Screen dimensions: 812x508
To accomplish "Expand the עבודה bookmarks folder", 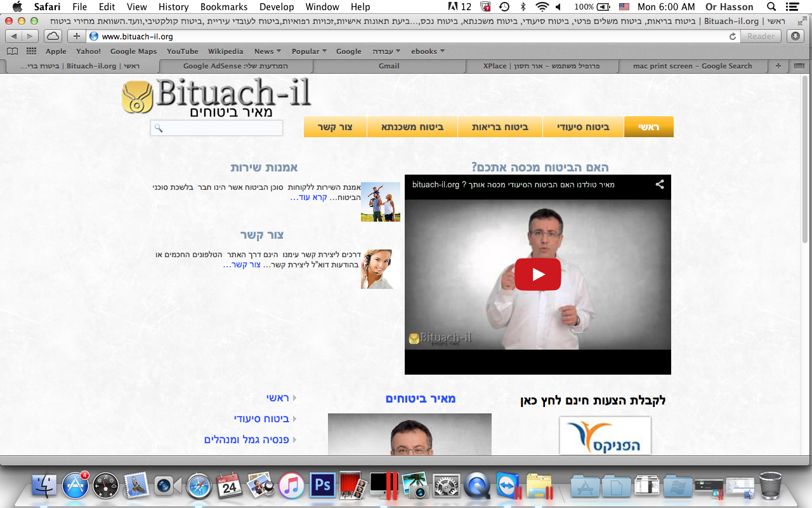I will click(387, 51).
